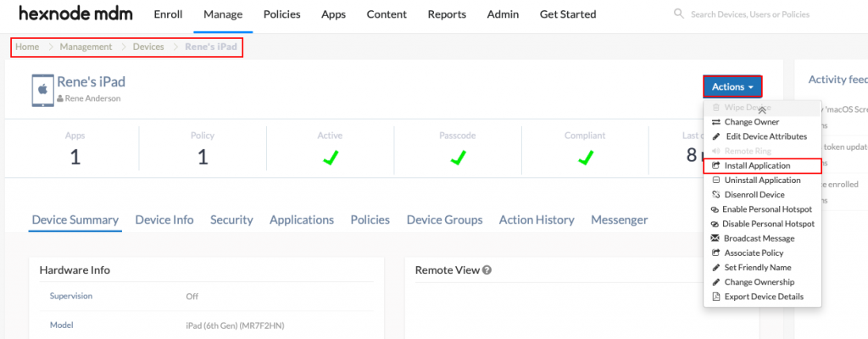Switch to the Device Groups tab

pos(444,220)
